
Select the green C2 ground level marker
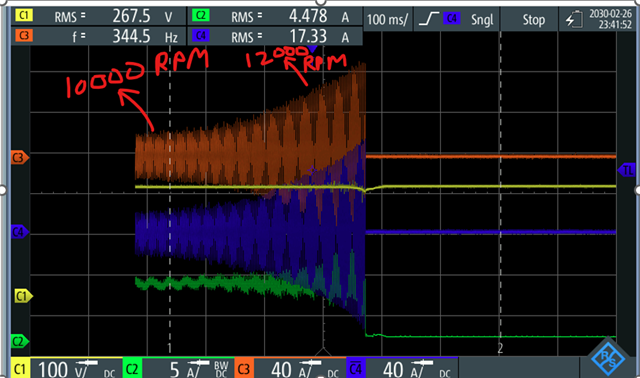point(20,341)
